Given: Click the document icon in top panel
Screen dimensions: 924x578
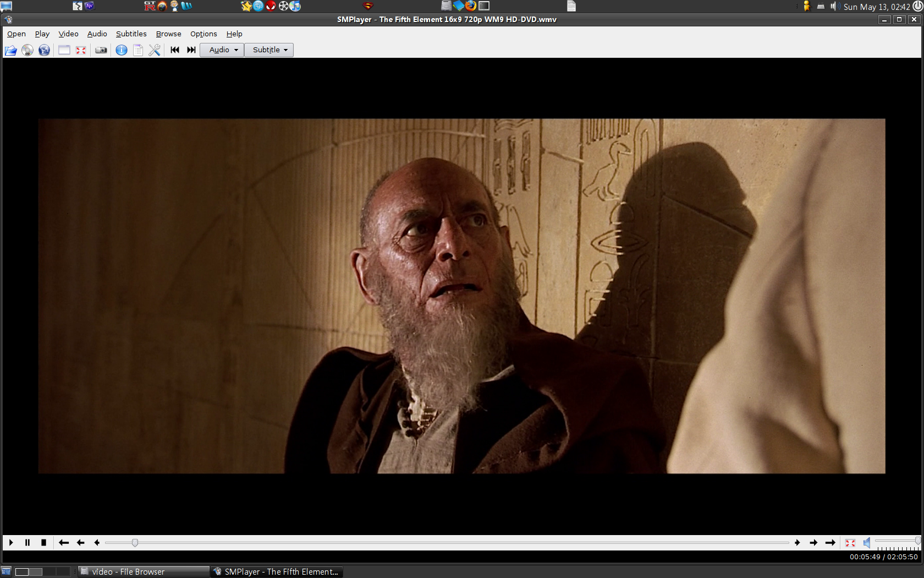Looking at the screenshot, I should (571, 6).
